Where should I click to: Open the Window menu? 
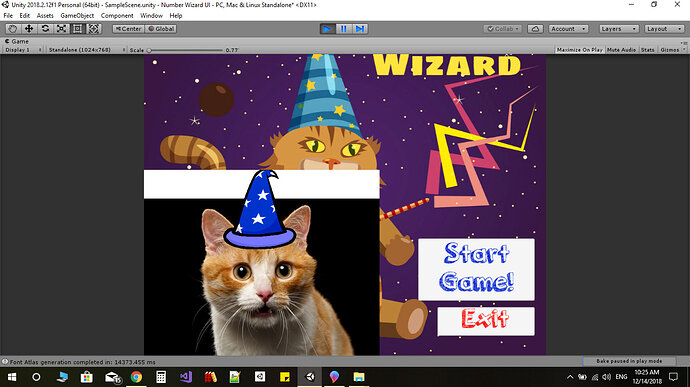[x=151, y=15]
